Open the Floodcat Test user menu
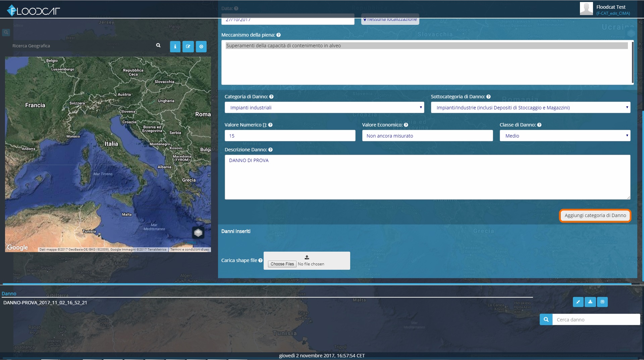 (x=611, y=7)
